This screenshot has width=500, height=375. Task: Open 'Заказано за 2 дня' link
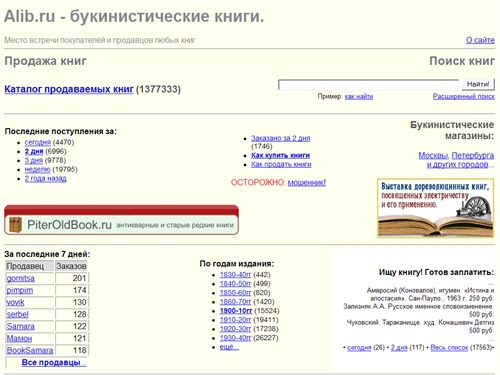tap(281, 138)
